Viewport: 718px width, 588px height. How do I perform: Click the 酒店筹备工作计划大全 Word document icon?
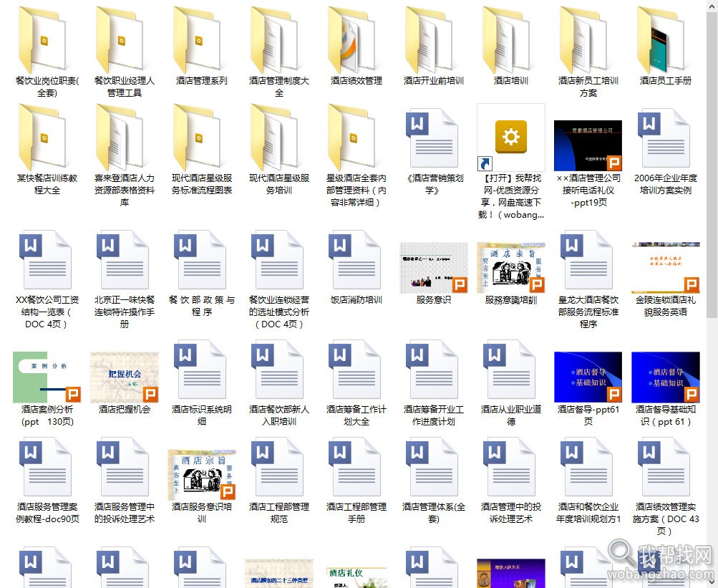355,370
